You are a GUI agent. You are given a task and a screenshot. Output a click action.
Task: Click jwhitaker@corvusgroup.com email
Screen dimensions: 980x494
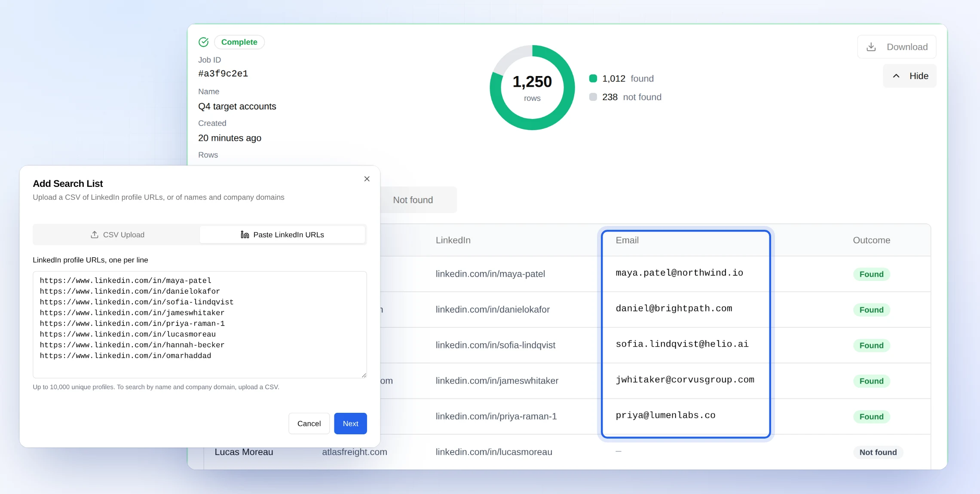(685, 380)
